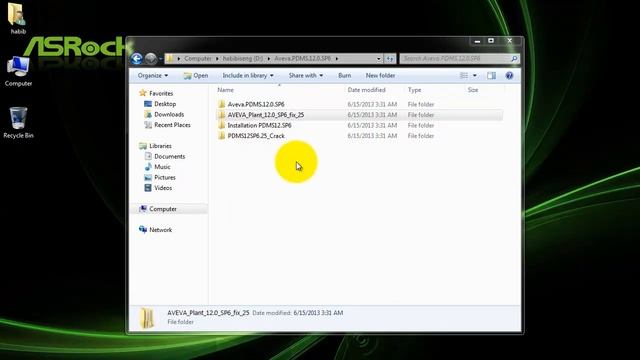Viewport: 640px width, 360px height.
Task: Open the Share with dropdown
Action: (x=306, y=76)
